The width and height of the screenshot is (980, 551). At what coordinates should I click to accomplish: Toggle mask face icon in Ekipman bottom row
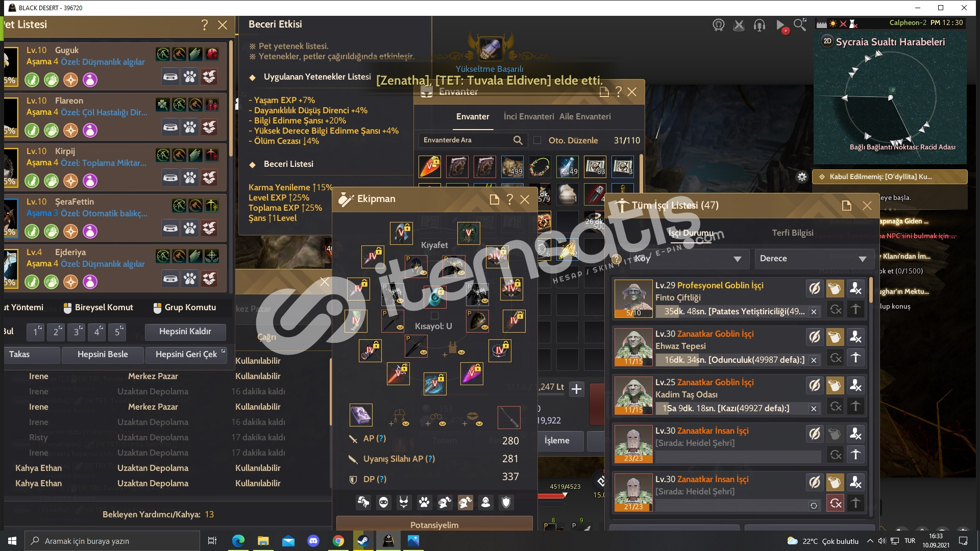pyautogui.click(x=383, y=503)
